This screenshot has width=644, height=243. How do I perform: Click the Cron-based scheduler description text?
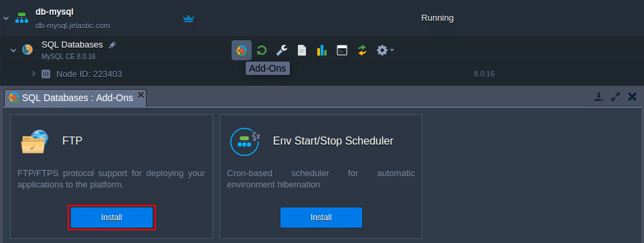click(x=321, y=179)
